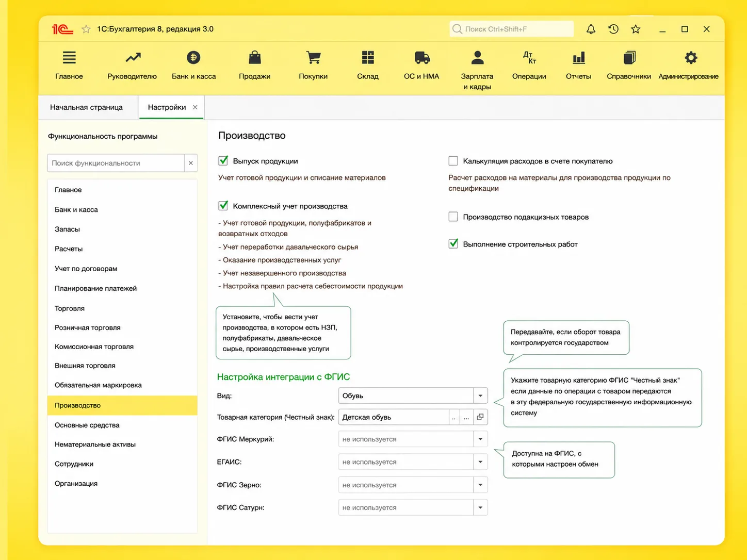747x560 pixels.
Task: Click the Товарная категория Детская обувь field
Action: (393, 417)
